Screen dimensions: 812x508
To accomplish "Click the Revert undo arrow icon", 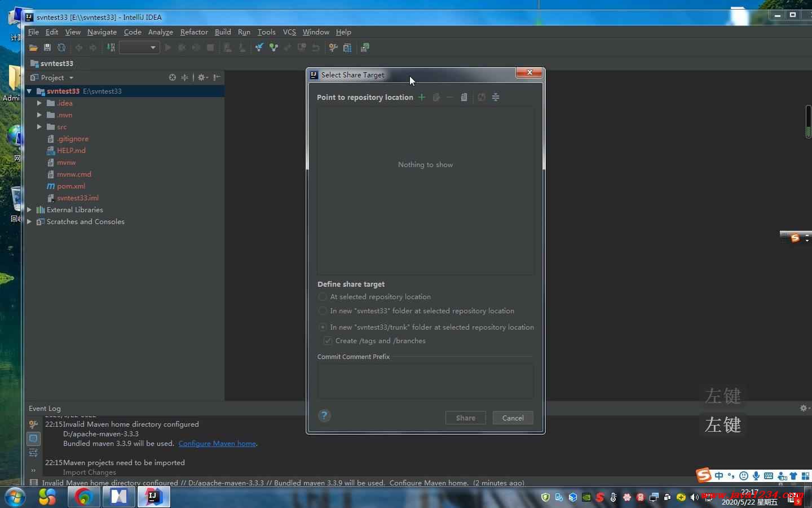I will [316, 48].
